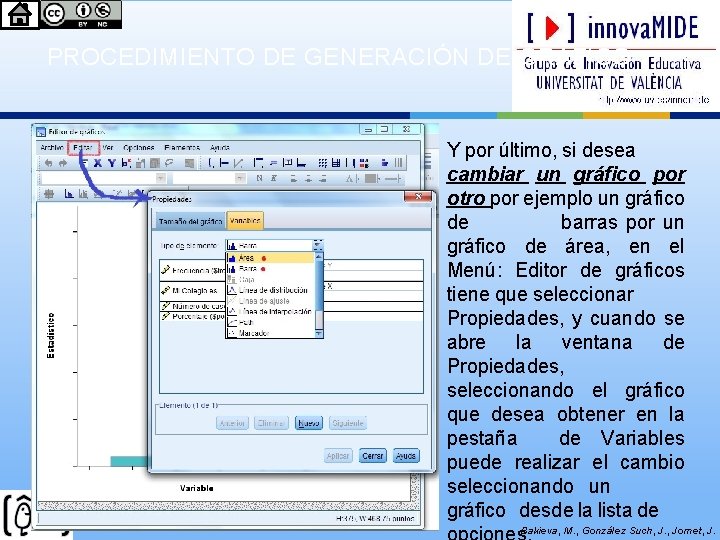Click the Eliminar button
Image resolution: width=720 pixels, height=540 pixels.
[271, 423]
